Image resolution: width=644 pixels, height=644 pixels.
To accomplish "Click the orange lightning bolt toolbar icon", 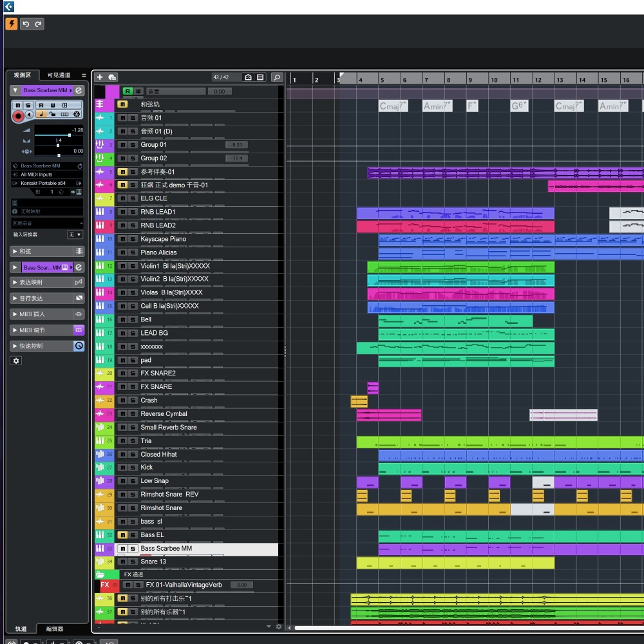I will [x=11, y=24].
